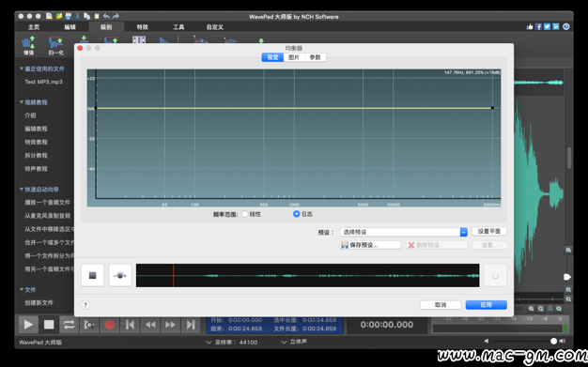Screen dimensions: 588x367
Task: Click the LinkedIn share icon
Action: coord(556,26)
